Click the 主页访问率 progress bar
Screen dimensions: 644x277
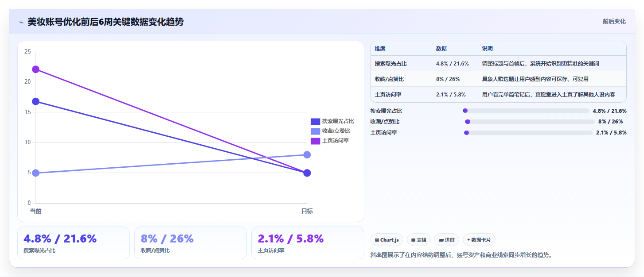(x=528, y=133)
